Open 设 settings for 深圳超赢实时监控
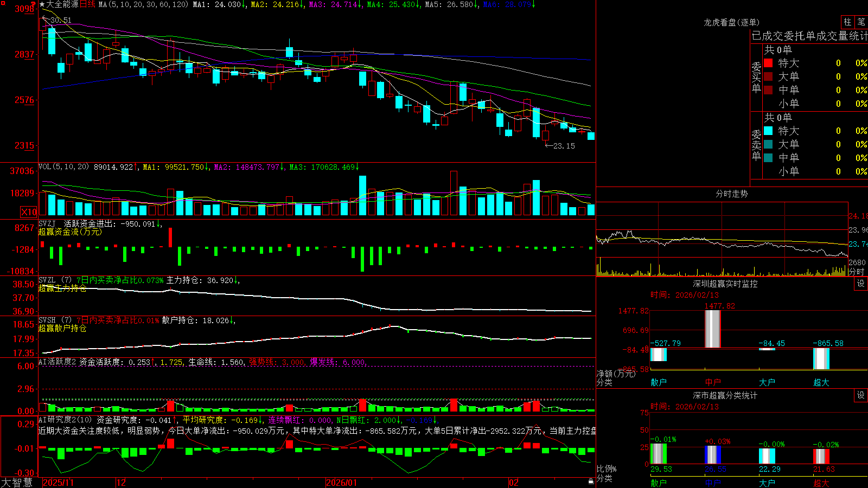The height and width of the screenshot is (488, 868). click(x=861, y=284)
